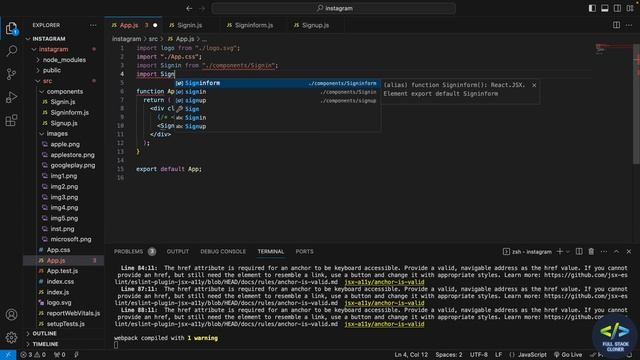Open the OUTPUT panel tab

pyautogui.click(x=178, y=251)
